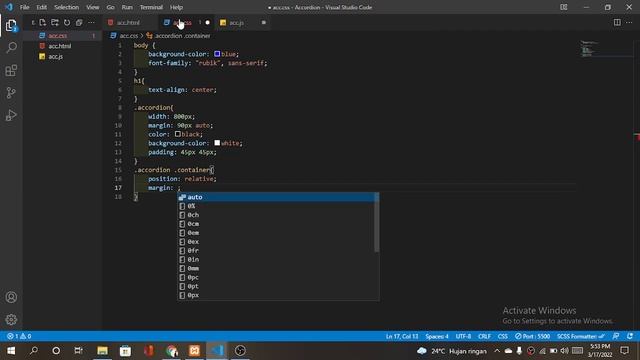Open the Accounts menu
Viewport: 640px width, 360px height.
pyautogui.click(x=11, y=297)
